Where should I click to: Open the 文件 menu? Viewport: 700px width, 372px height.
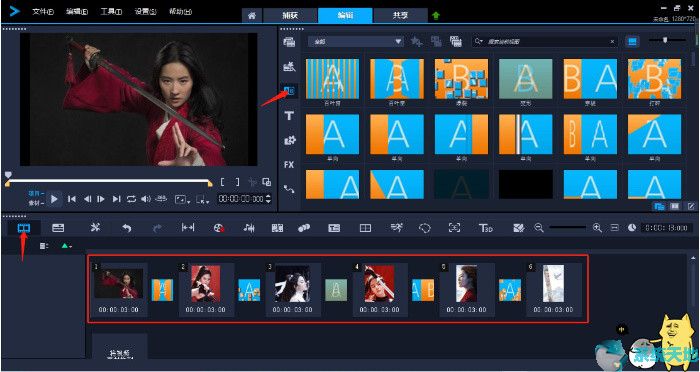pyautogui.click(x=43, y=12)
